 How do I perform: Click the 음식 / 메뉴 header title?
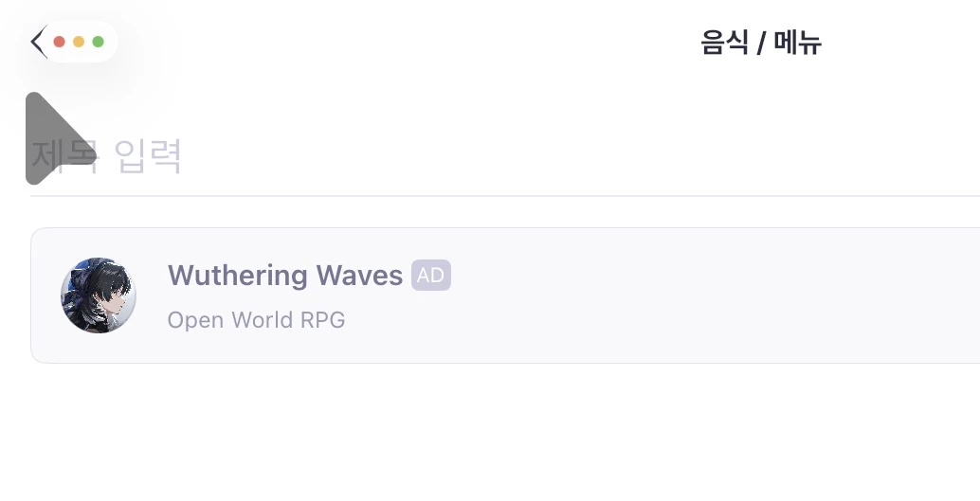(x=760, y=44)
